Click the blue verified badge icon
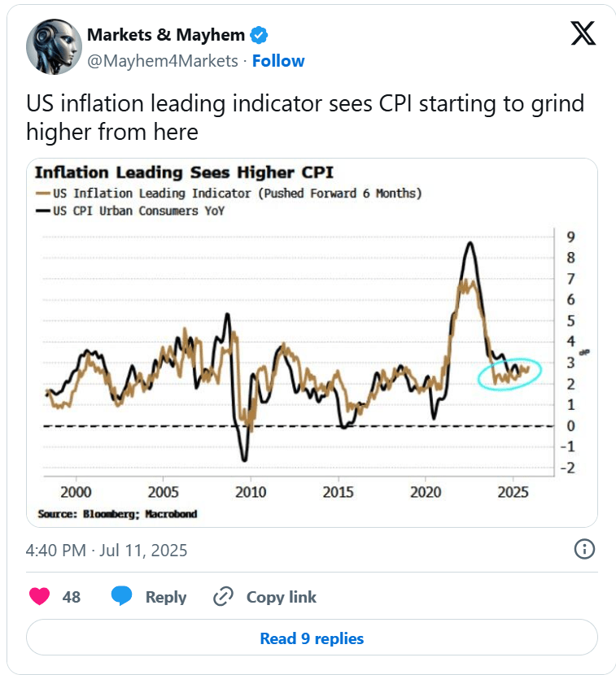 tap(259, 35)
